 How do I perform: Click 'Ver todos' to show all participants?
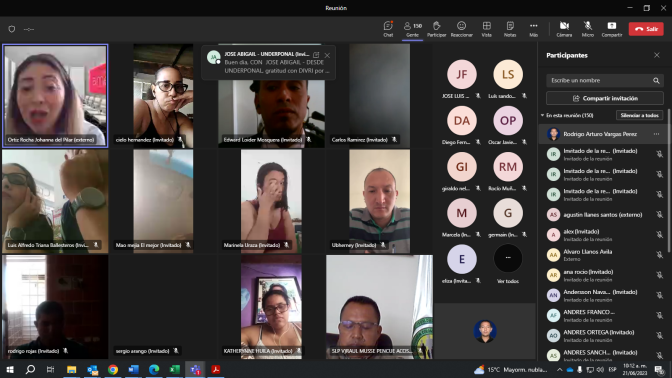click(x=508, y=264)
